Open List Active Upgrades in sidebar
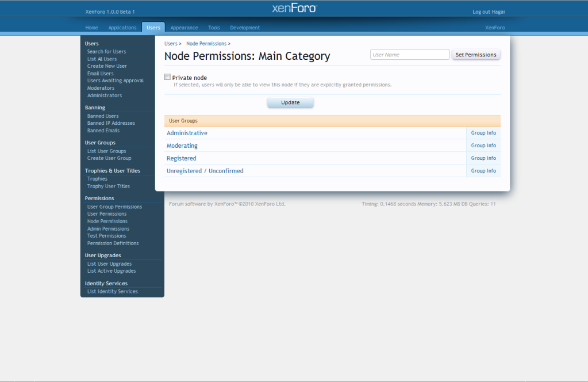588x382 pixels. [112, 271]
